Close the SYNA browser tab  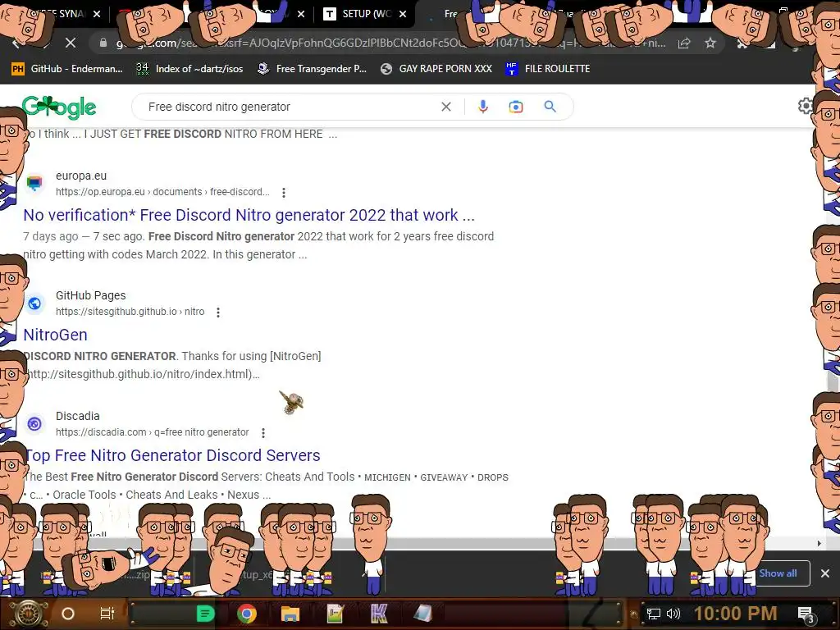click(x=97, y=15)
